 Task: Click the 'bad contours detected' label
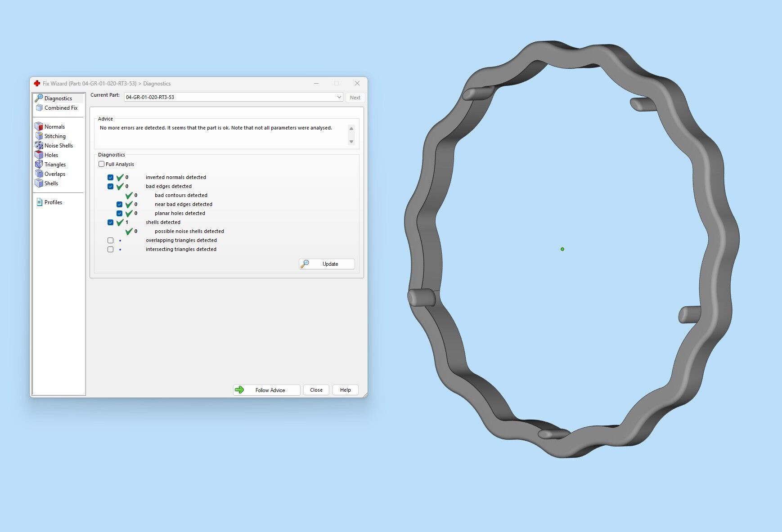pyautogui.click(x=181, y=195)
